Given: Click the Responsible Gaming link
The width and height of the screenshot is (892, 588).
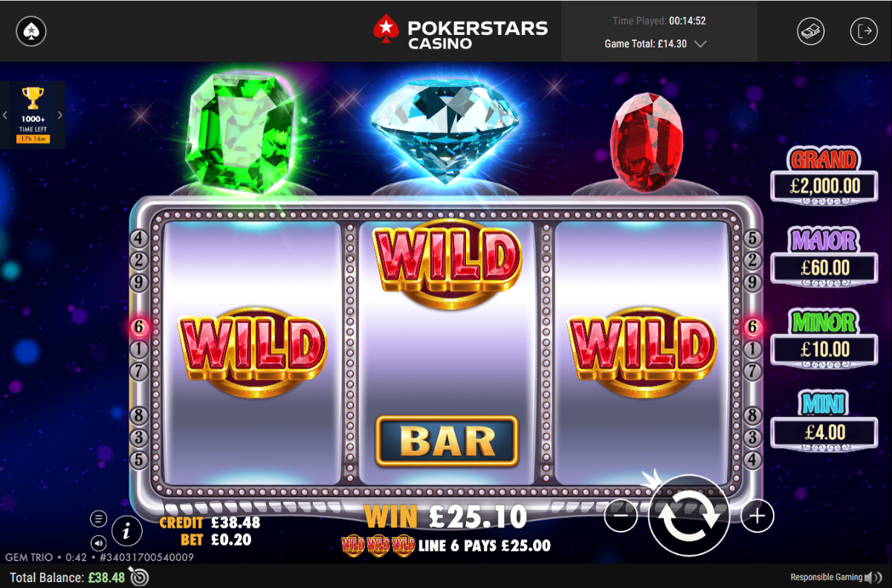Looking at the screenshot, I should pyautogui.click(x=826, y=578).
